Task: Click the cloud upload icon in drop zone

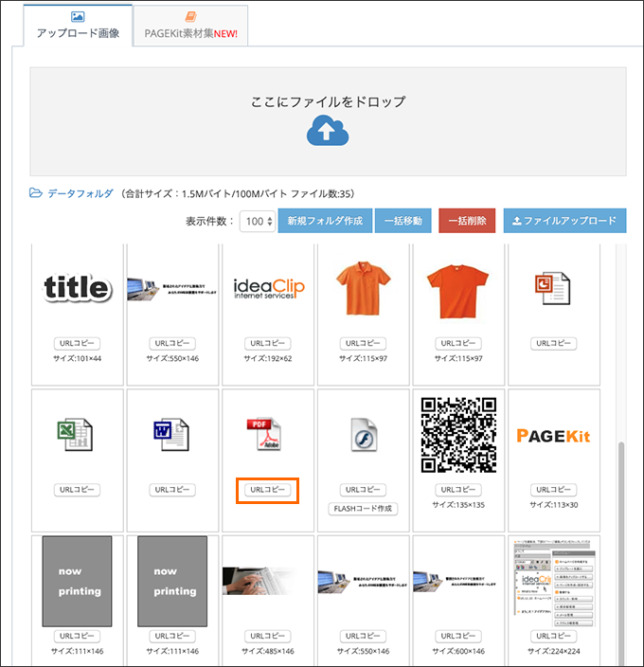Action: pyautogui.click(x=328, y=132)
